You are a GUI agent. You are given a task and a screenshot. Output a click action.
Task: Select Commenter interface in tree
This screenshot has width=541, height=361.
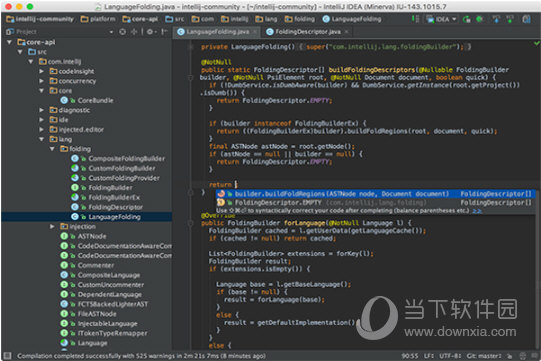coord(87,265)
